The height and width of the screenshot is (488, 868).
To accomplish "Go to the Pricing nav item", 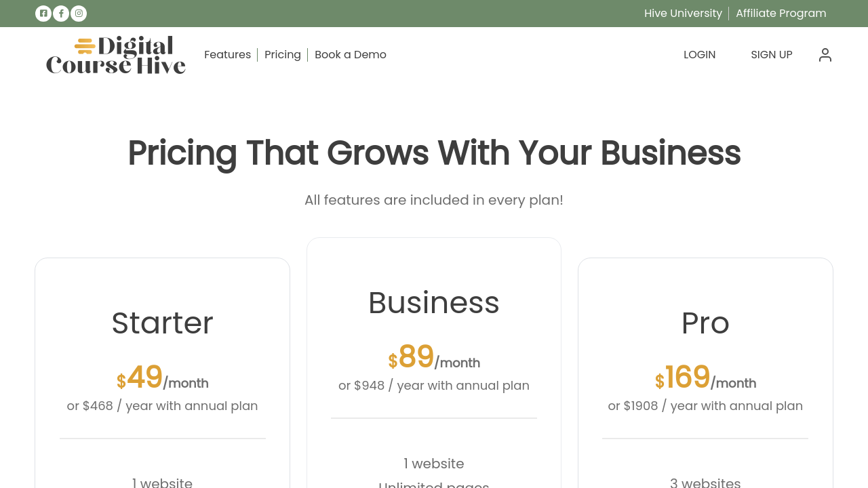I will 283,55.
